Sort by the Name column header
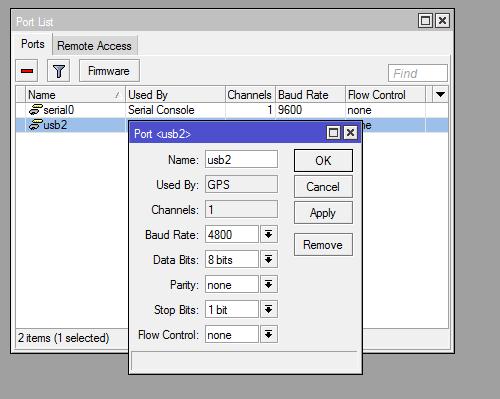This screenshot has height=399, width=500. click(75, 95)
